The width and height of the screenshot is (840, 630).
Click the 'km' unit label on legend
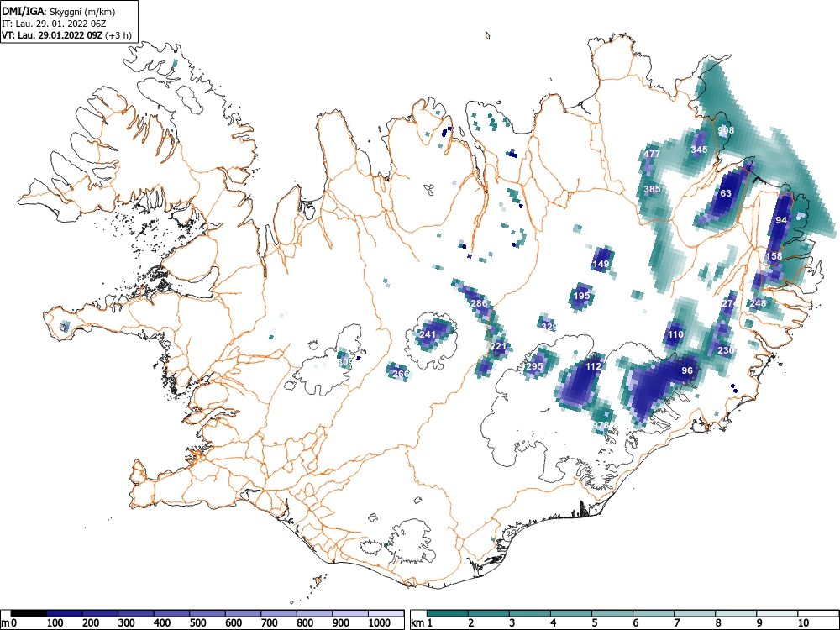coord(417,623)
